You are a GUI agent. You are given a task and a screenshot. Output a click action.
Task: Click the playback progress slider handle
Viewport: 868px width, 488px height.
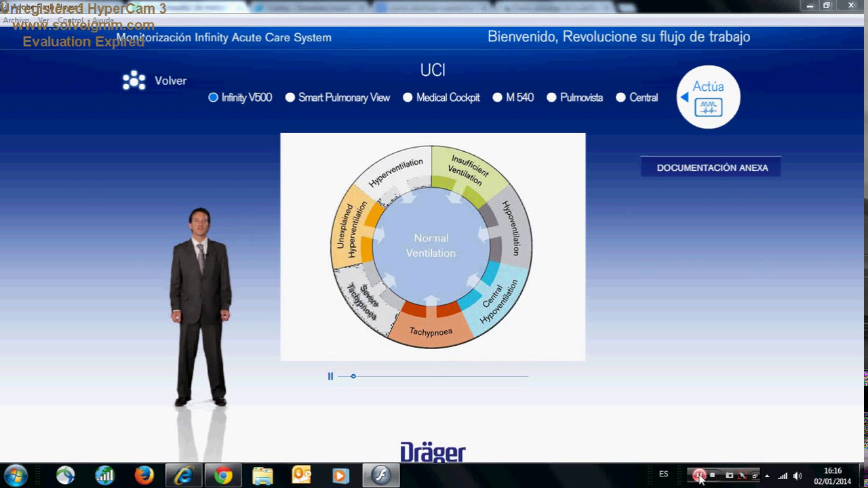tap(353, 376)
